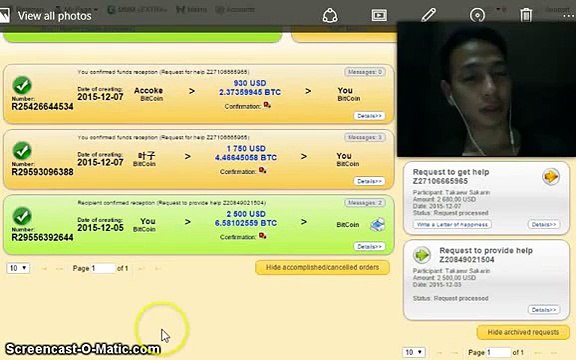Screen dimensions: 576x360
Task: Click request number Z27106665965
Action: click(440, 181)
